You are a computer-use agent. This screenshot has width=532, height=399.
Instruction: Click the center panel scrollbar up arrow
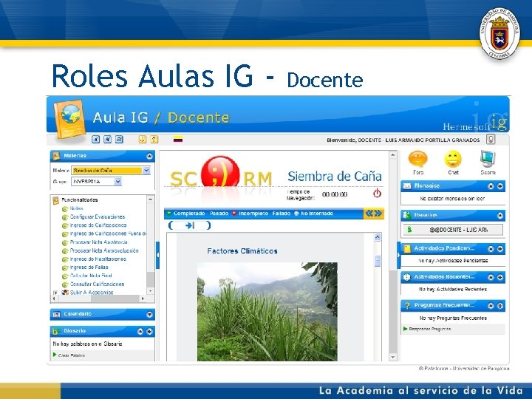[x=392, y=155]
